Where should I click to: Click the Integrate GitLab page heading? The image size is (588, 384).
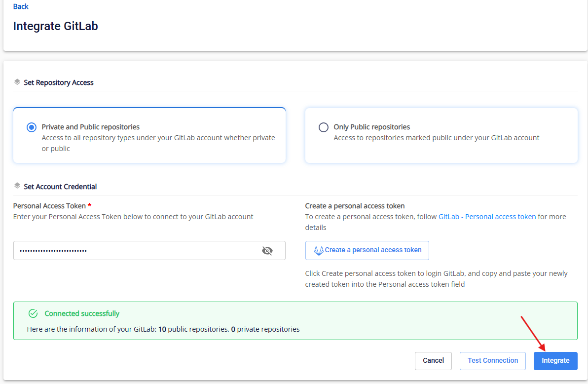tap(55, 26)
